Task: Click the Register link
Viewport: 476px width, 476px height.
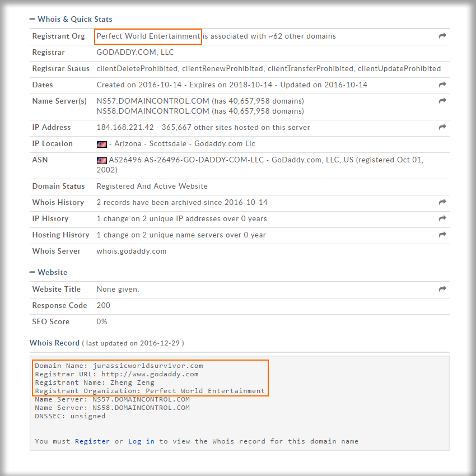Action: point(92,441)
